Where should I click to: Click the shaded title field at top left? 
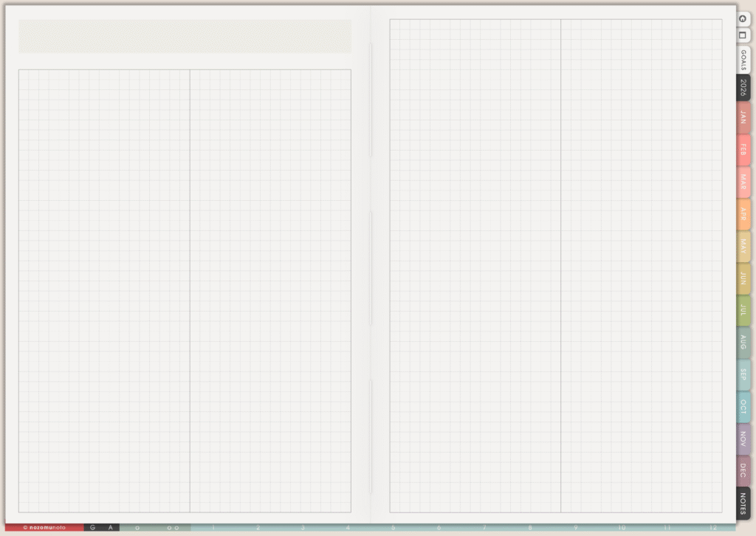coord(185,36)
